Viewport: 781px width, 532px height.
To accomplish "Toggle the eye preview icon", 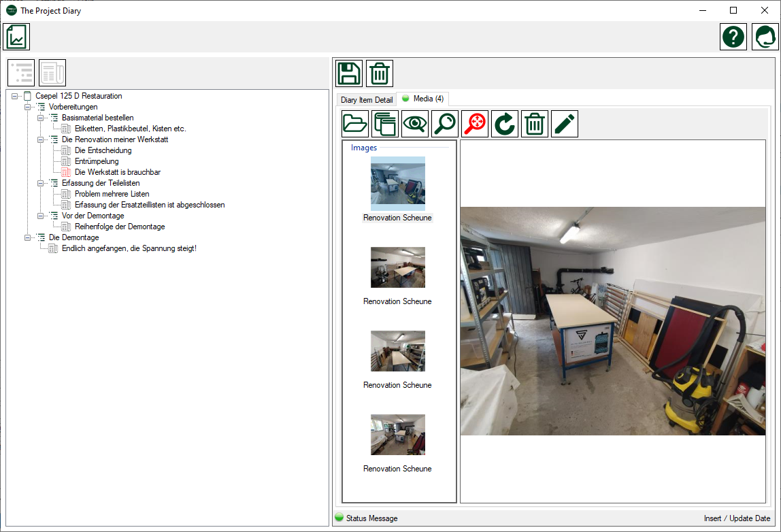I will [415, 124].
